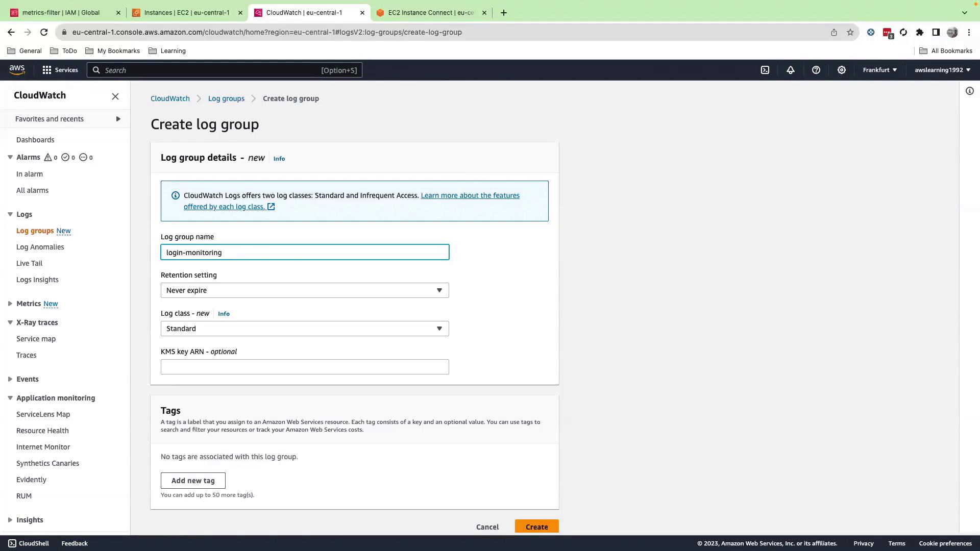
Task: Open the notifications bell icon
Action: [790, 70]
